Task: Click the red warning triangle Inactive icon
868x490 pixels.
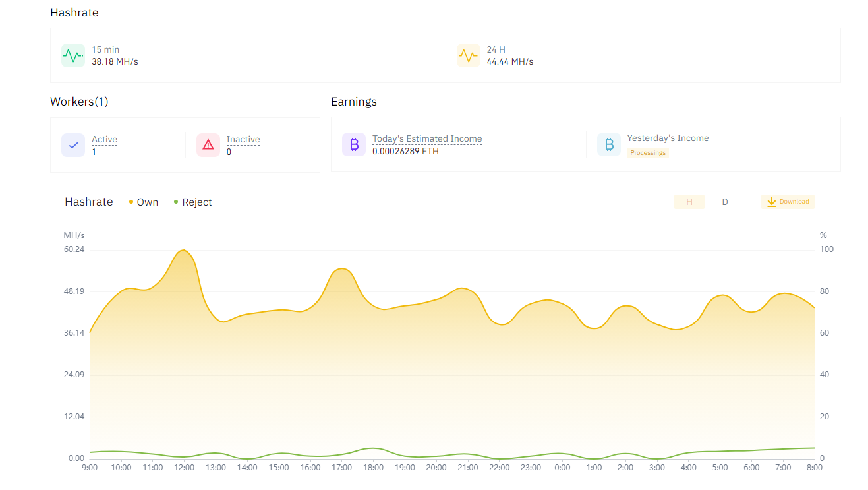Action: click(208, 145)
